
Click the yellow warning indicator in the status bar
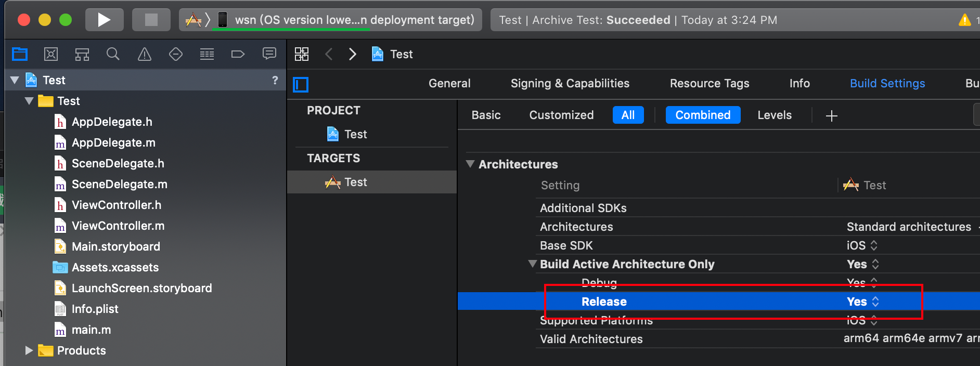964,20
